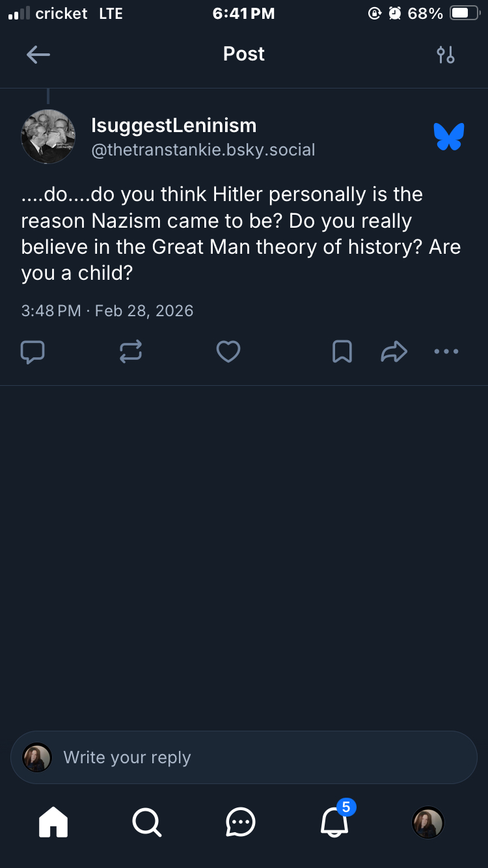Open thread settings filter icon
The width and height of the screenshot is (488, 868).
446,55
